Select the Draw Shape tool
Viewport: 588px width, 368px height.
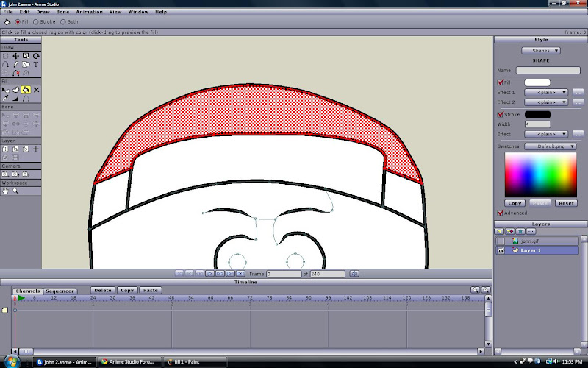click(x=26, y=65)
